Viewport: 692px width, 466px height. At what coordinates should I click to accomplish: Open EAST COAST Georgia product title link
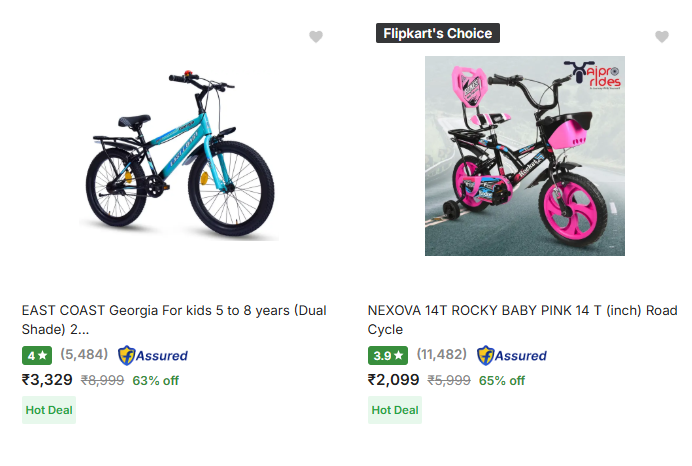click(174, 319)
